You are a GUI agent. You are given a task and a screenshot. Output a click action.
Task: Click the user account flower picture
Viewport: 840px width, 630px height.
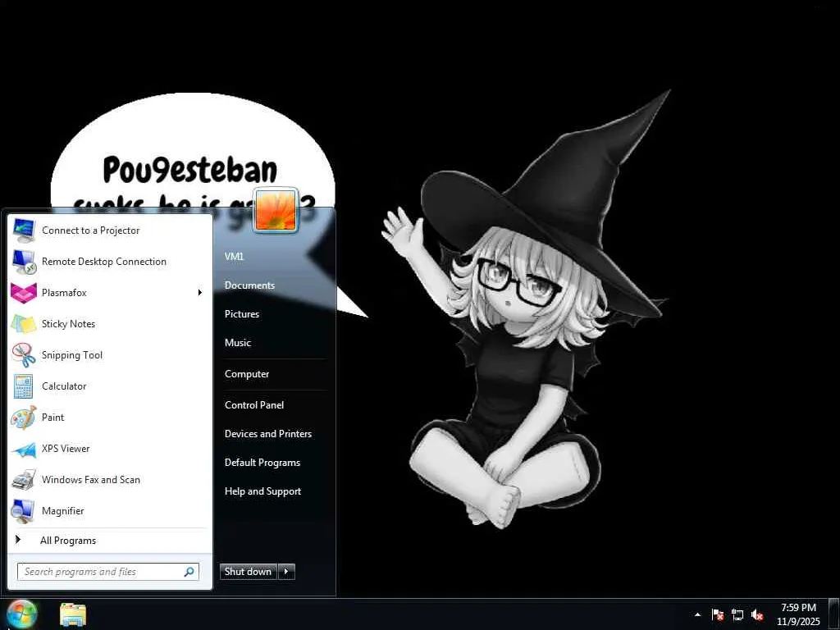click(276, 211)
